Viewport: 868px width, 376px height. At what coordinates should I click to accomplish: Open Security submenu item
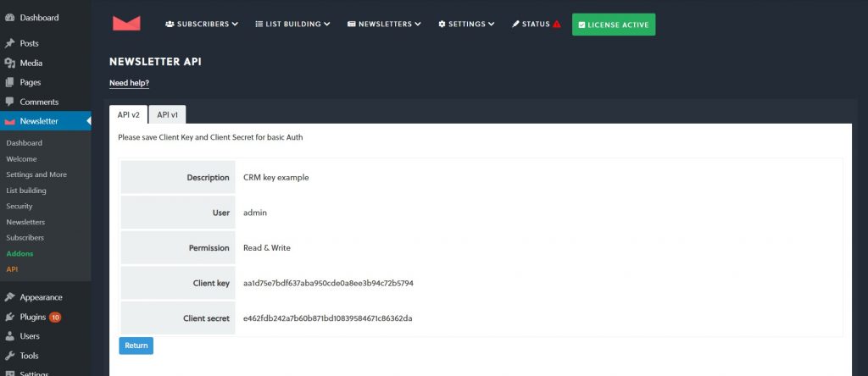19,206
